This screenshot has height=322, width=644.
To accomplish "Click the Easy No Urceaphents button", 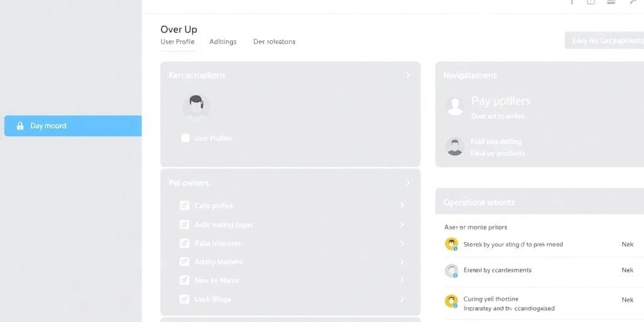I will (x=604, y=40).
